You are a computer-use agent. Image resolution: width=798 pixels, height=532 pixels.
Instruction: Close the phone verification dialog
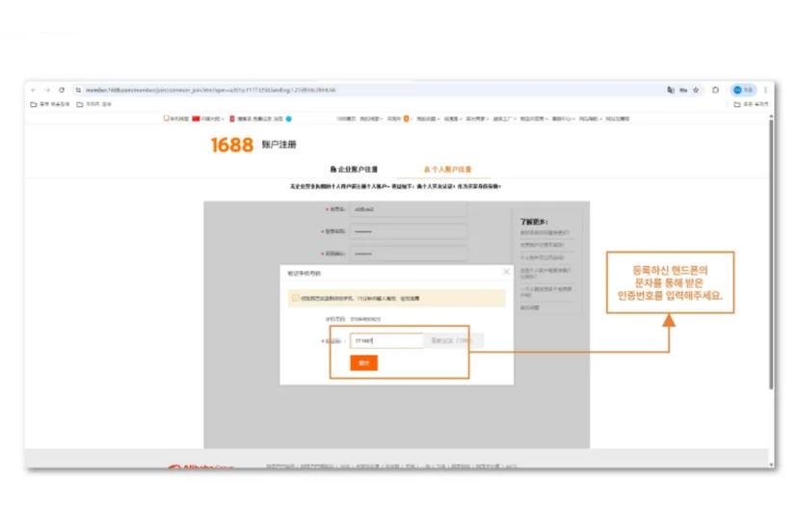[506, 272]
